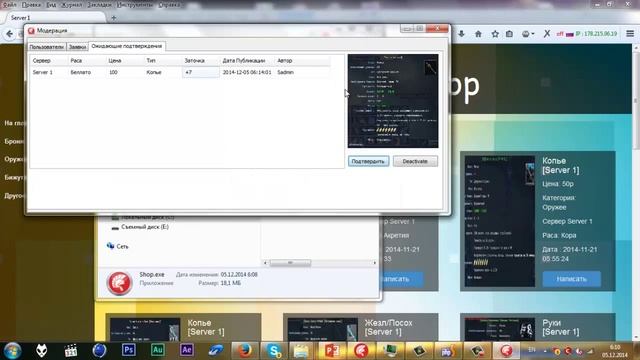Click the Shop.exe red helmet file icon
The image size is (640, 360).
click(119, 282)
